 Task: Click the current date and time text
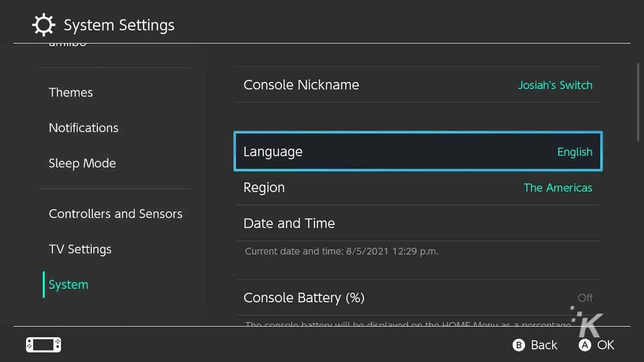(x=341, y=251)
